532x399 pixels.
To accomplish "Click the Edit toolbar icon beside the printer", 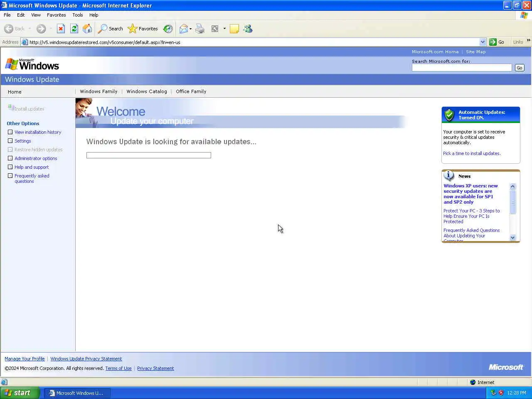I will pos(215,29).
